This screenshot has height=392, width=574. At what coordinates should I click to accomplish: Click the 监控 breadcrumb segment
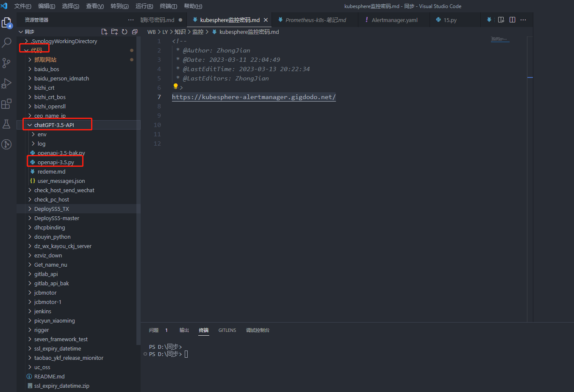[198, 32]
